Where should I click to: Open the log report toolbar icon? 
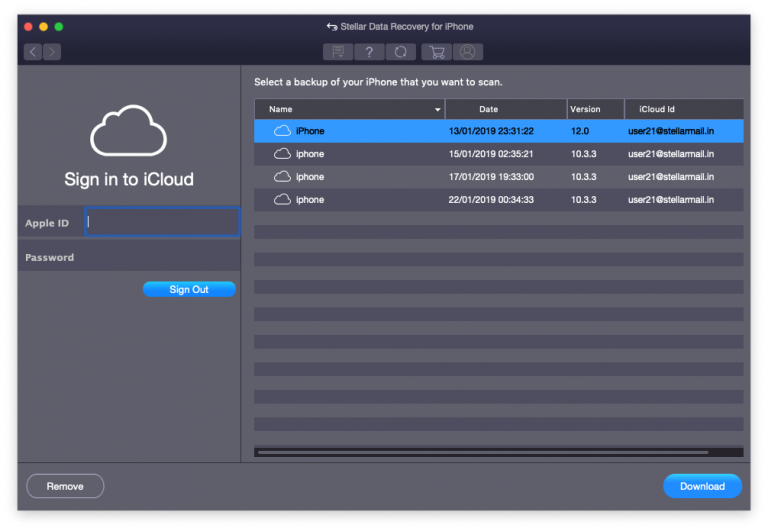[338, 52]
